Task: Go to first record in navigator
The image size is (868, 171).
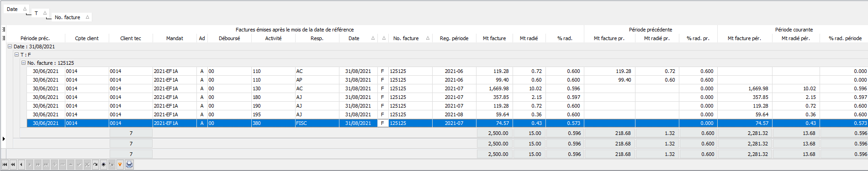Action: [5, 165]
